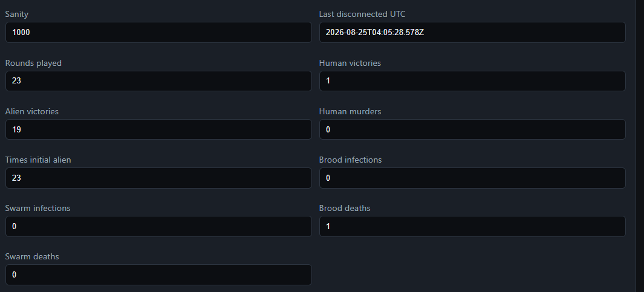This screenshot has height=292, width=644.
Task: Click the Last disconnected UTC label
Action: (362, 15)
